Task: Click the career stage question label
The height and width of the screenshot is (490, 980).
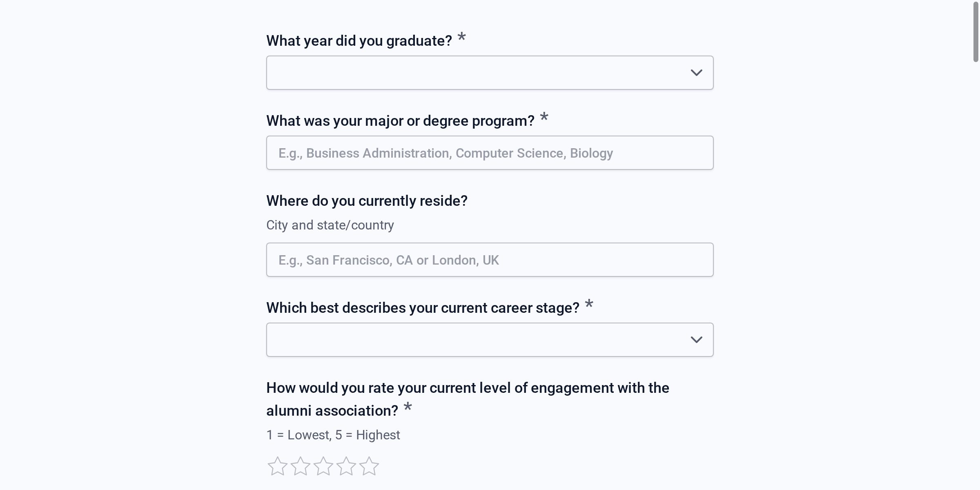Action: (423, 307)
